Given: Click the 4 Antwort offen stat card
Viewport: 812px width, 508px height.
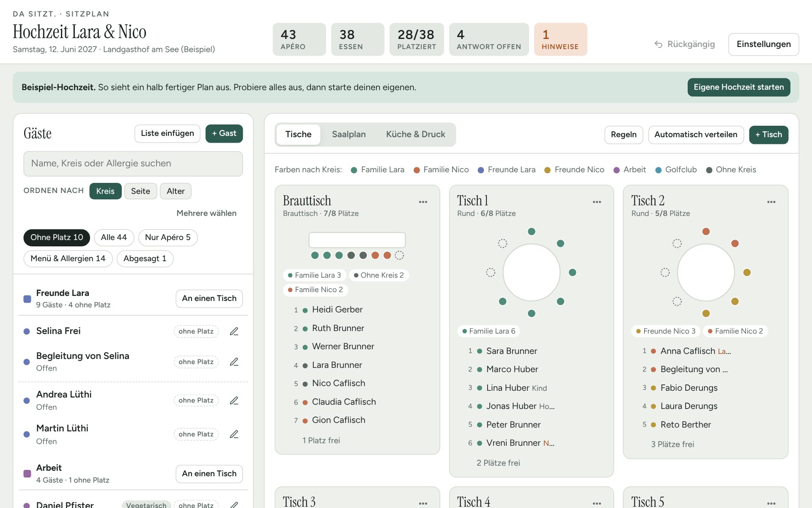Looking at the screenshot, I should pos(489,39).
